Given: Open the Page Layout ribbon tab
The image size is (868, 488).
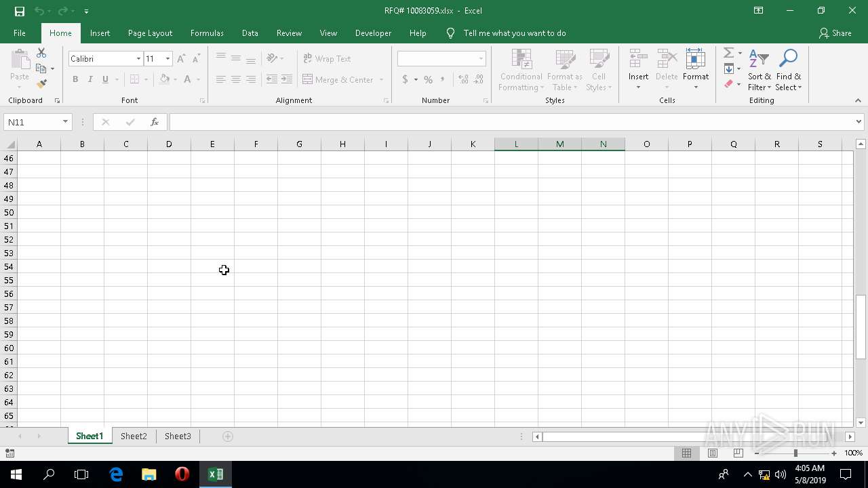Looking at the screenshot, I should coord(150,33).
